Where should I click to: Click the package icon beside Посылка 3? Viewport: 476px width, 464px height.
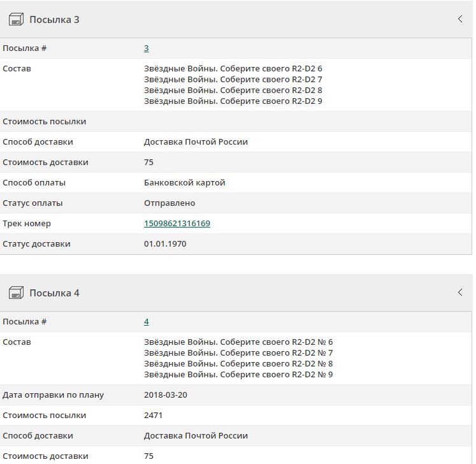16,20
